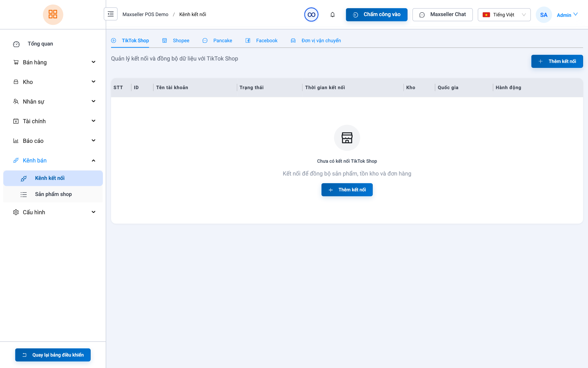The height and width of the screenshot is (368, 588).
Task: Expand the Bán hàng menu
Action: coord(93,62)
